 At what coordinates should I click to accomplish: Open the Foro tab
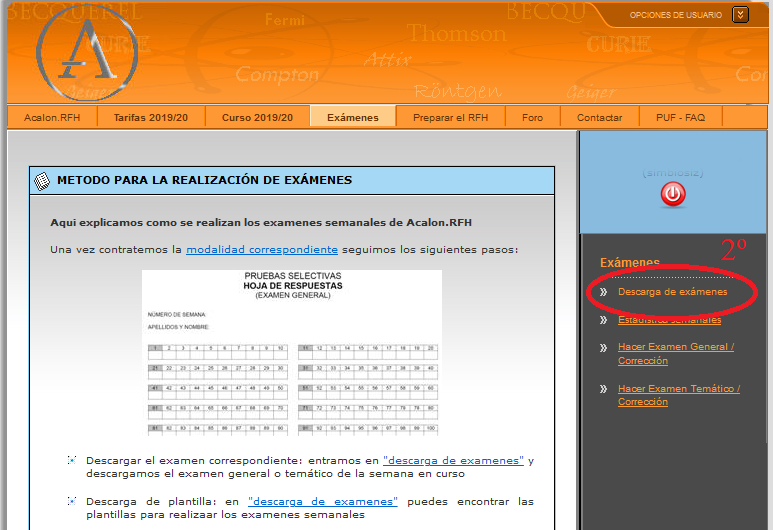point(532,117)
